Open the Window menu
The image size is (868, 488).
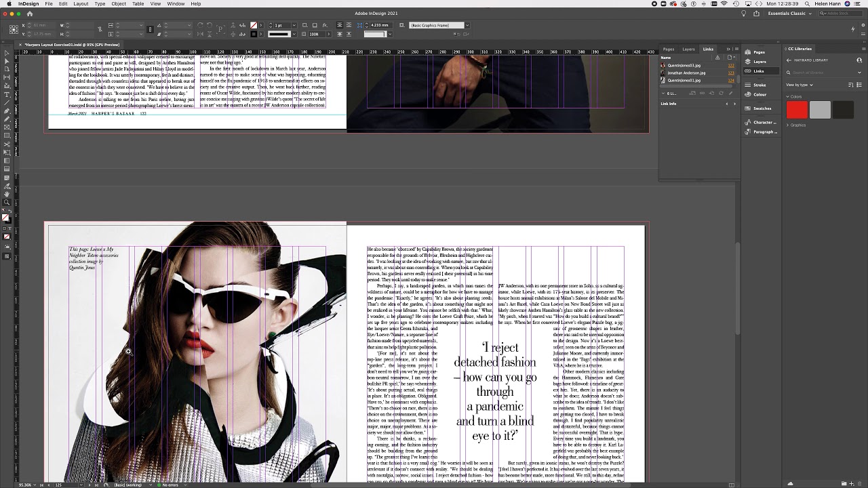(176, 3)
